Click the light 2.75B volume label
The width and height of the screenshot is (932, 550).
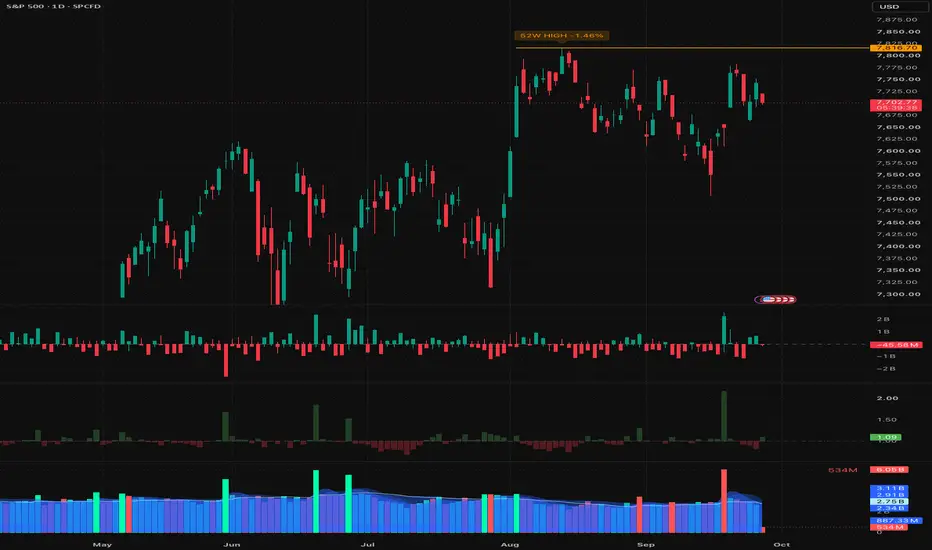click(x=889, y=501)
